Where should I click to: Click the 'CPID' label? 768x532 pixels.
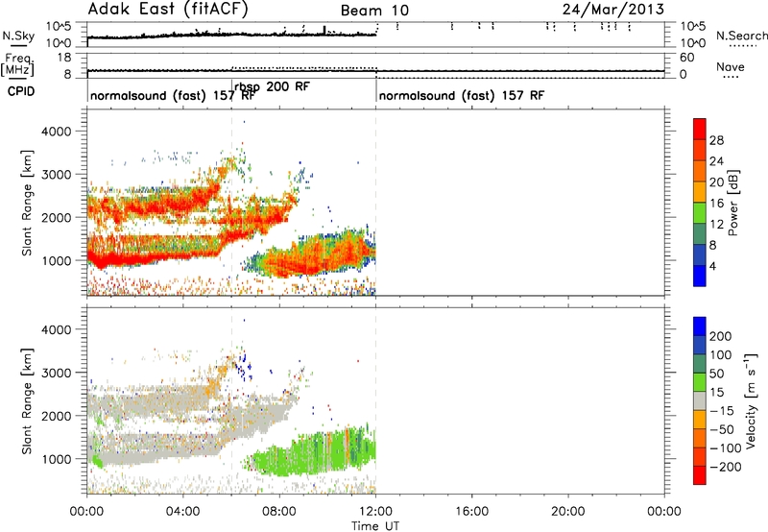point(21,91)
